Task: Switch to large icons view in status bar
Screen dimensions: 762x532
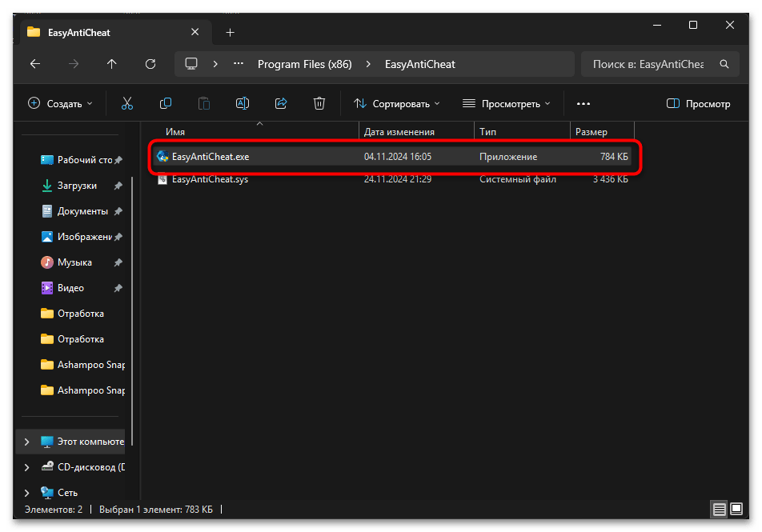Action: [x=736, y=509]
